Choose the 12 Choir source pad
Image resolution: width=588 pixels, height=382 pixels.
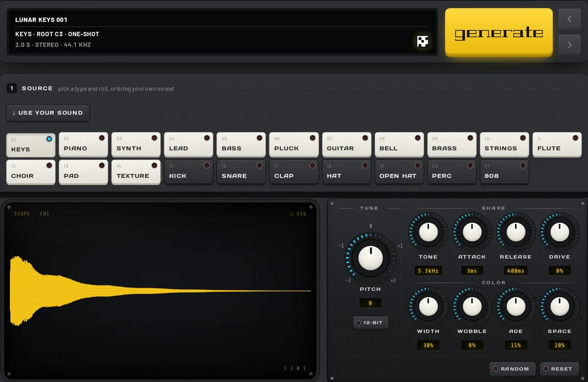pos(31,172)
